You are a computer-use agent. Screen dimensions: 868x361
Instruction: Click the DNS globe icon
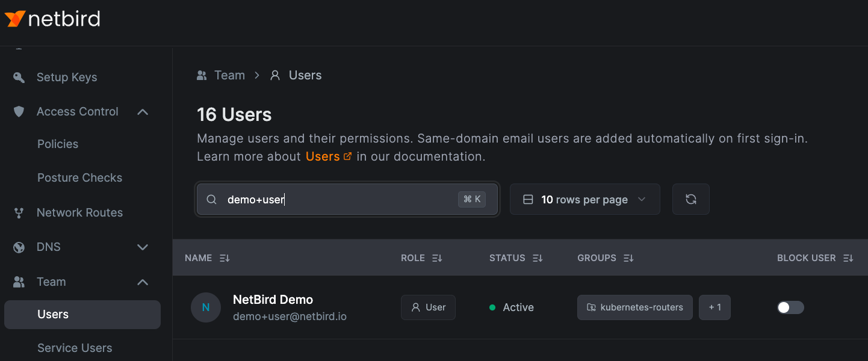19,247
